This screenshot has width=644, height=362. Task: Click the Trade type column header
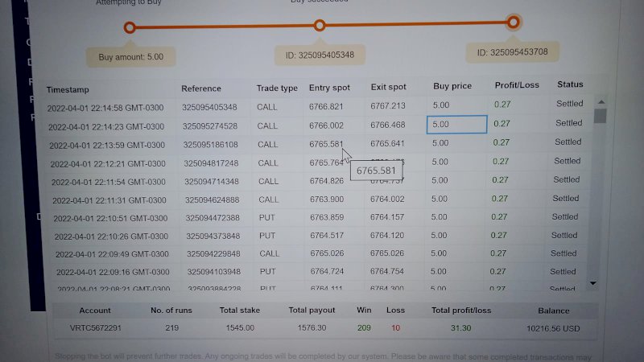point(277,88)
